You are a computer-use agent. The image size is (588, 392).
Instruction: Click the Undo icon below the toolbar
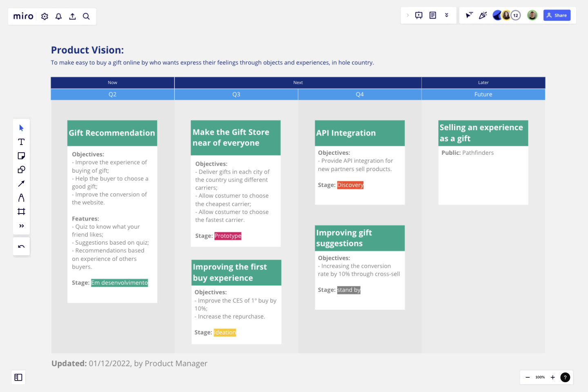point(21,246)
